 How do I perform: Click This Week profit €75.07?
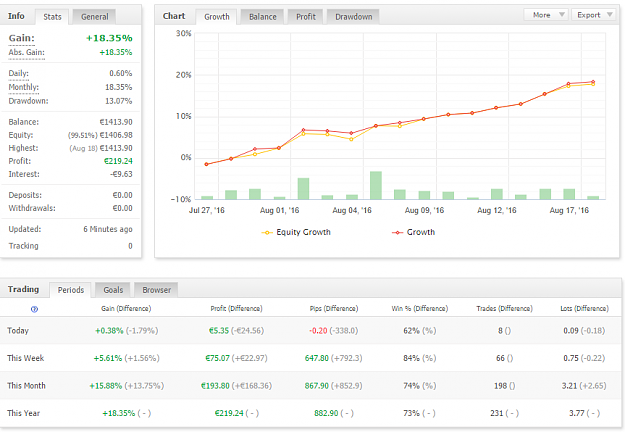click(x=218, y=358)
